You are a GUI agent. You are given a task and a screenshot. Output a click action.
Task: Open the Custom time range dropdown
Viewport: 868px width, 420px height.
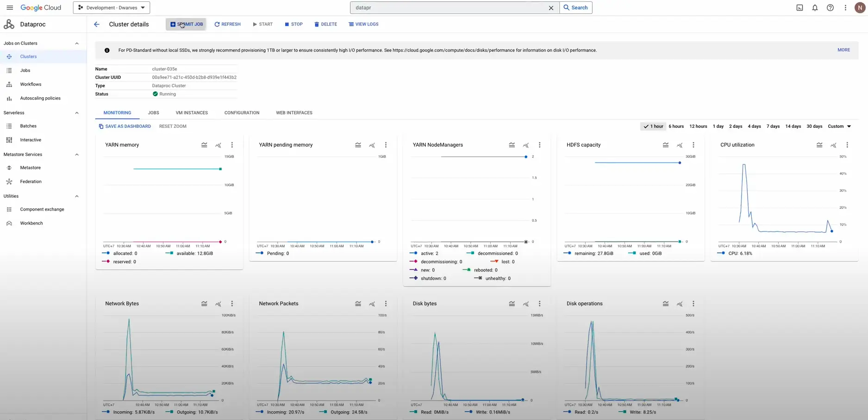coord(839,126)
